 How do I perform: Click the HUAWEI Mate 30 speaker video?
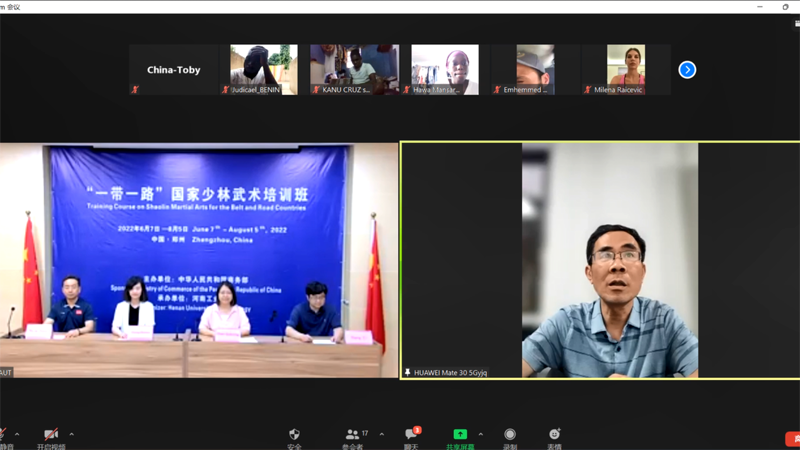click(x=600, y=260)
